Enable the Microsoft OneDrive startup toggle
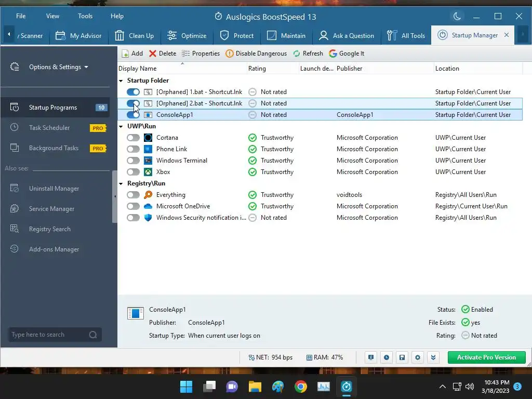The height and width of the screenshot is (399, 532). pyautogui.click(x=134, y=206)
